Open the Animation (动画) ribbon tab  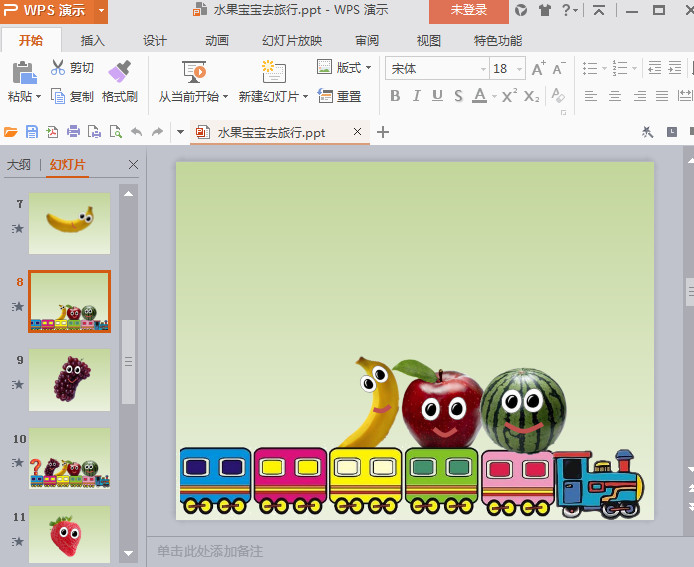click(217, 41)
